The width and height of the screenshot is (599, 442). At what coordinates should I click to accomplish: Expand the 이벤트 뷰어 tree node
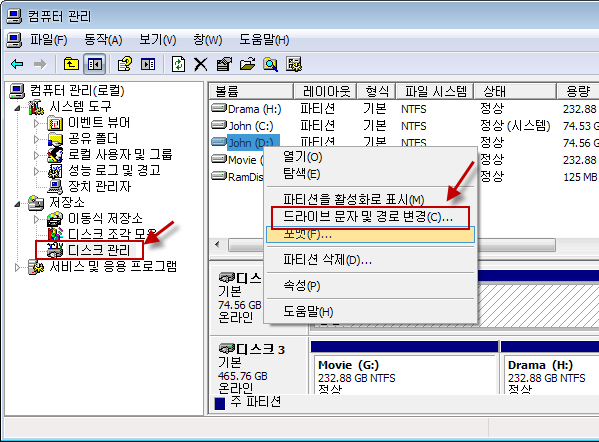click(37, 123)
